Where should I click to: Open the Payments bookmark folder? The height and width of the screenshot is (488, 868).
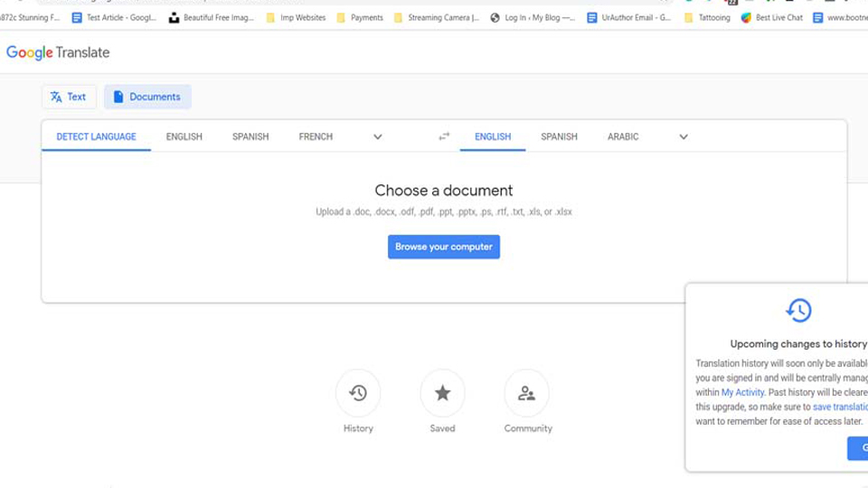pyautogui.click(x=360, y=18)
